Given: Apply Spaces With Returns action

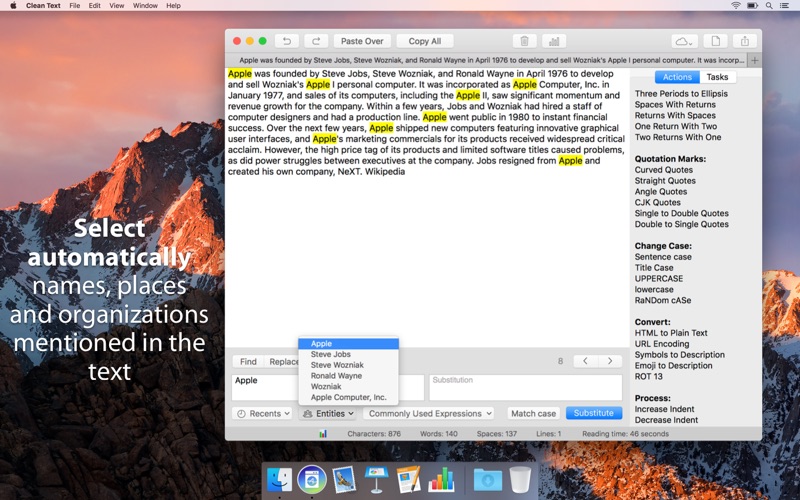Looking at the screenshot, I should (x=675, y=105).
